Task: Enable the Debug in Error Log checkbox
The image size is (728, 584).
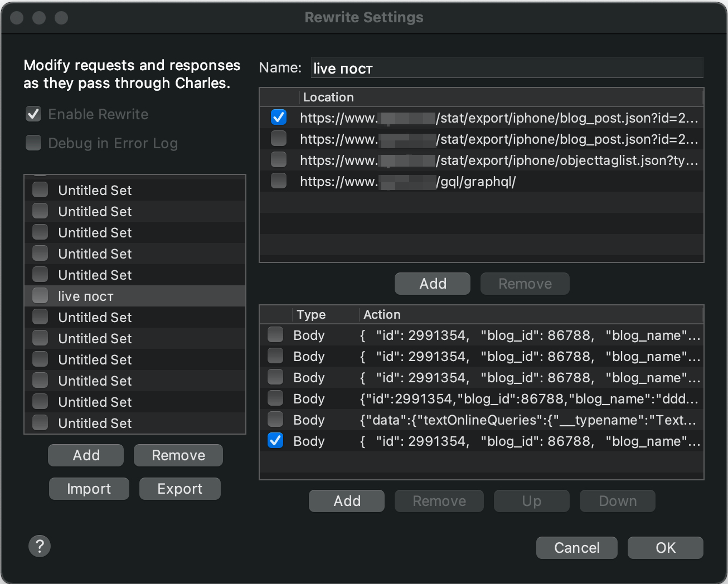Action: (x=33, y=143)
